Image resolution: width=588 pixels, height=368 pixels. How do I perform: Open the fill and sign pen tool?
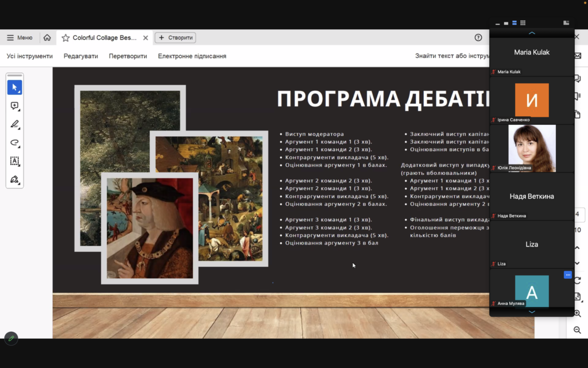point(14,179)
